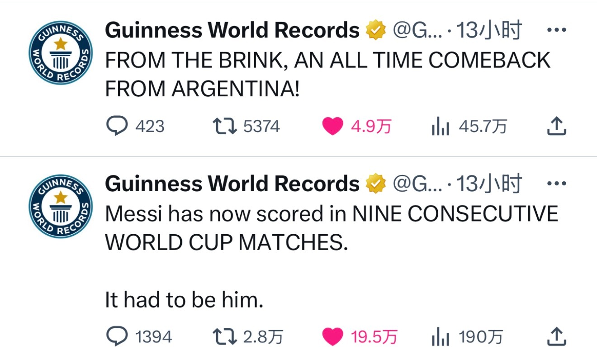Viewport: 597px width, 364px height.
Task: Open more options on the Messi tweet
Action: point(556,184)
